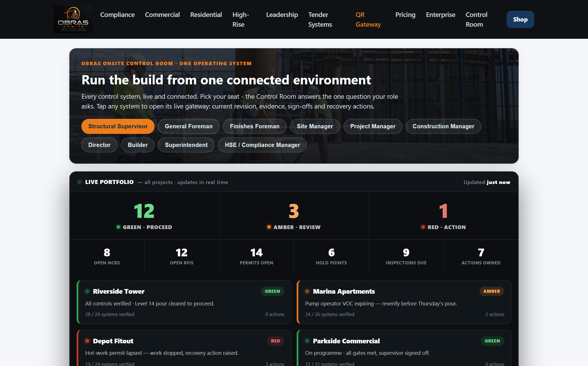
Task: Click '0 actions' on Riverside Tower
Action: (275, 314)
